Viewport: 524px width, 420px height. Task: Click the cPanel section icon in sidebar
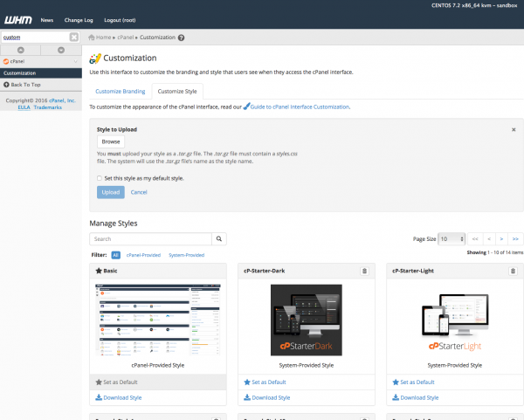tap(6, 61)
